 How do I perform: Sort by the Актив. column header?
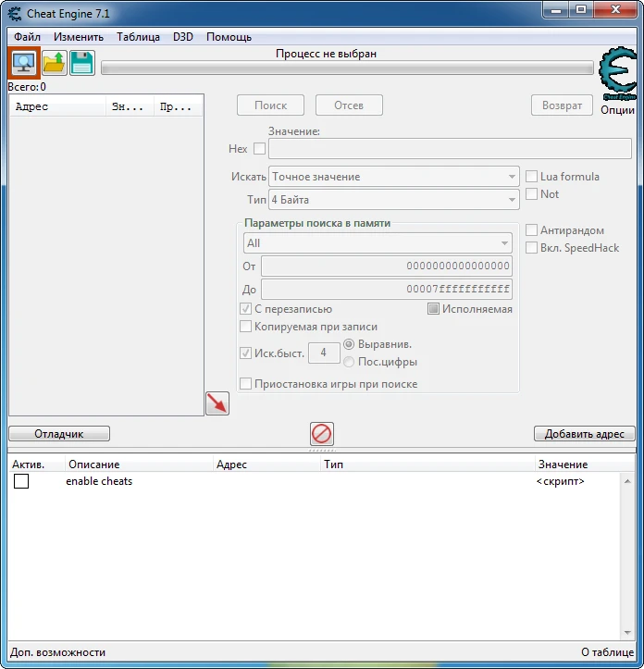point(36,465)
